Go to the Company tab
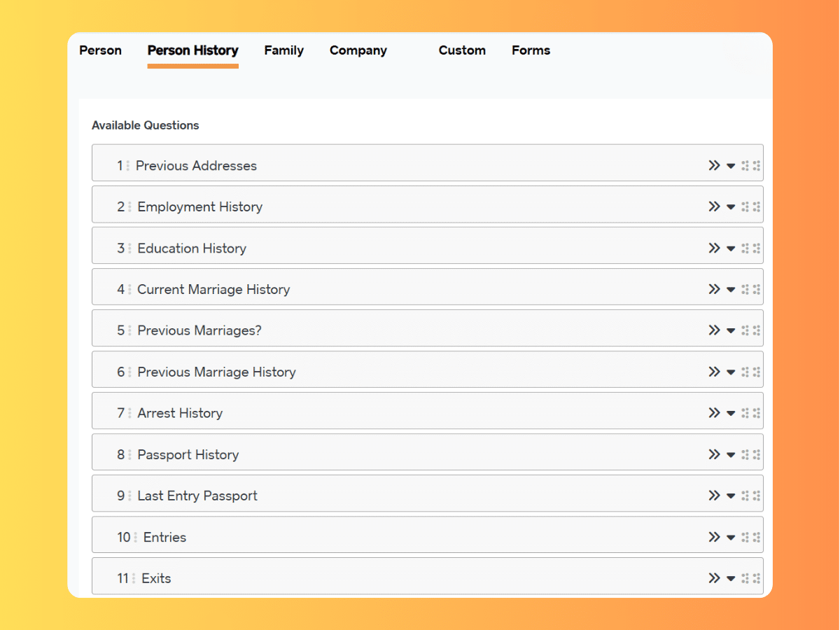840x630 pixels. 358,50
